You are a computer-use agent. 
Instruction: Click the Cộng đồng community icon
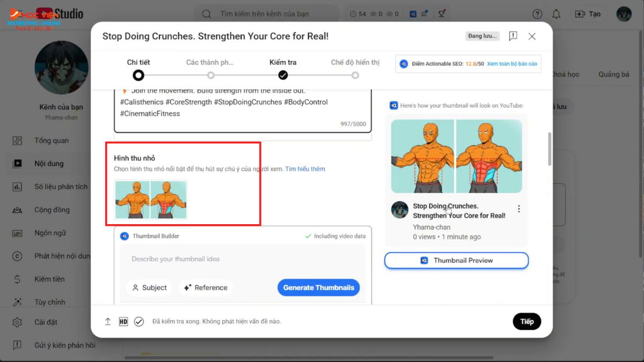pyautogui.click(x=17, y=209)
